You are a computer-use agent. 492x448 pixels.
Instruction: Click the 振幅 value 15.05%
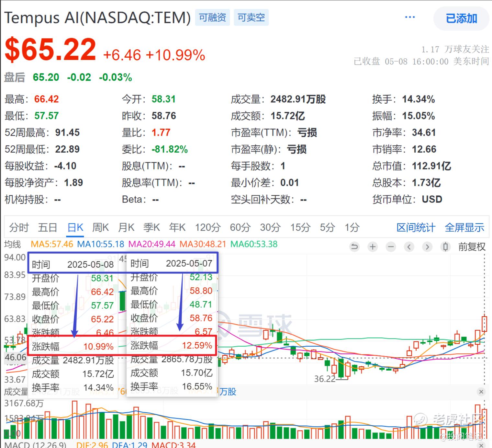419,116
